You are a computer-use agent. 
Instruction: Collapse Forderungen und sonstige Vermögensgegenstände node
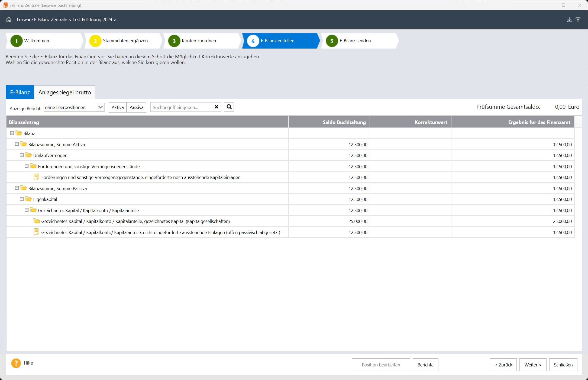[27, 166]
